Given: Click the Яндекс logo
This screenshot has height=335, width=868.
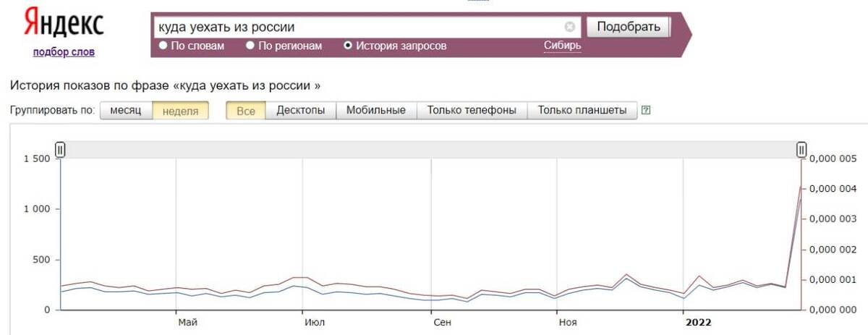Looking at the screenshot, I should pos(64,24).
